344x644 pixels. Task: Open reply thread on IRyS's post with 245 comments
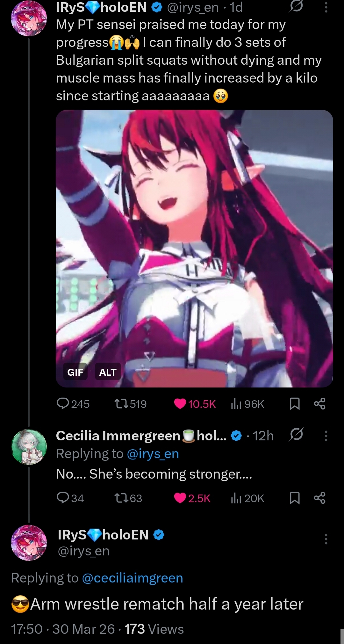click(x=73, y=404)
